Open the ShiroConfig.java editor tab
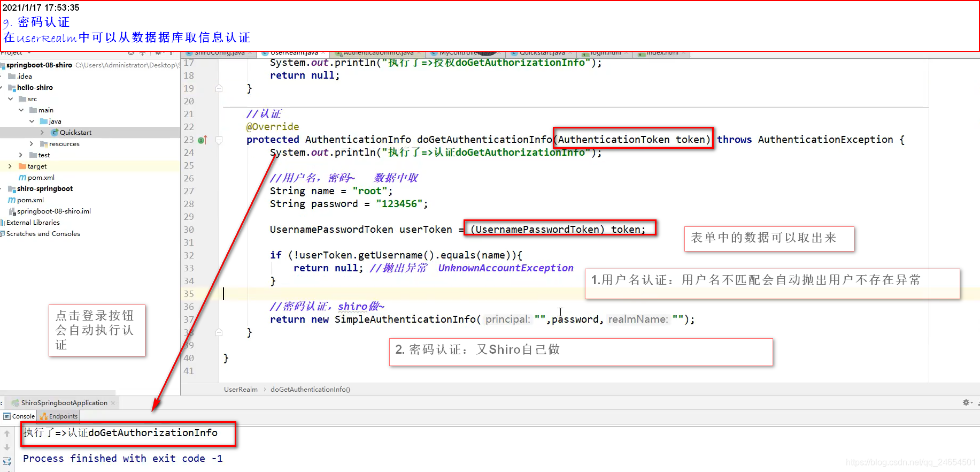This screenshot has height=472, width=980. point(219,53)
